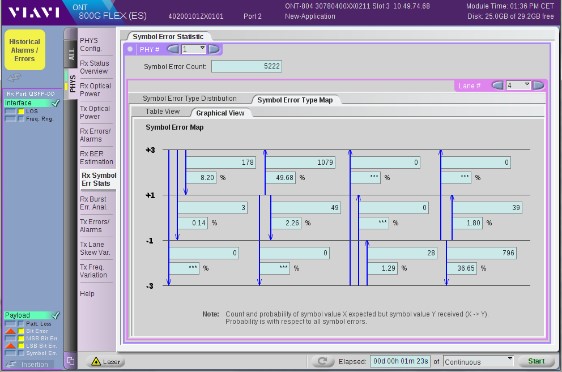The image size is (562, 372).
Task: Open Rx BER Estimation menu item
Action: (x=96, y=157)
